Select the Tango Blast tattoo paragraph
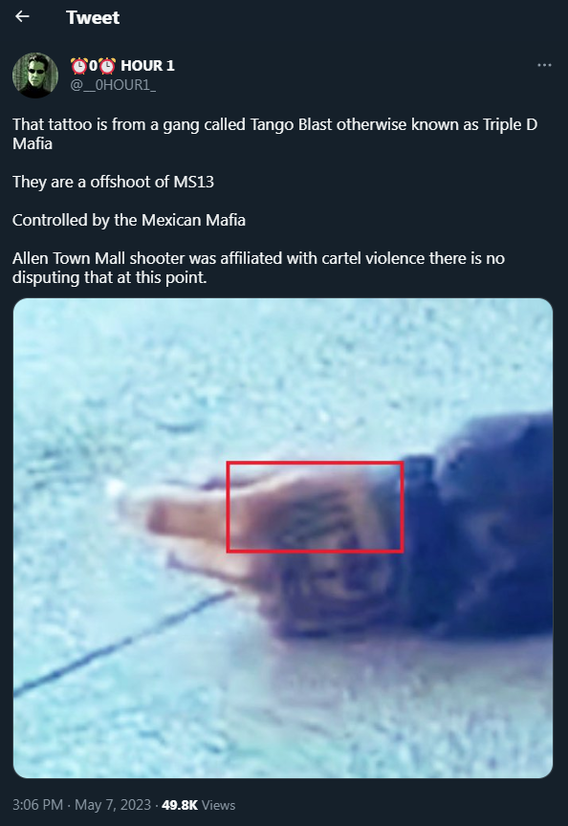Image resolution: width=568 pixels, height=826 pixels. pos(275,134)
